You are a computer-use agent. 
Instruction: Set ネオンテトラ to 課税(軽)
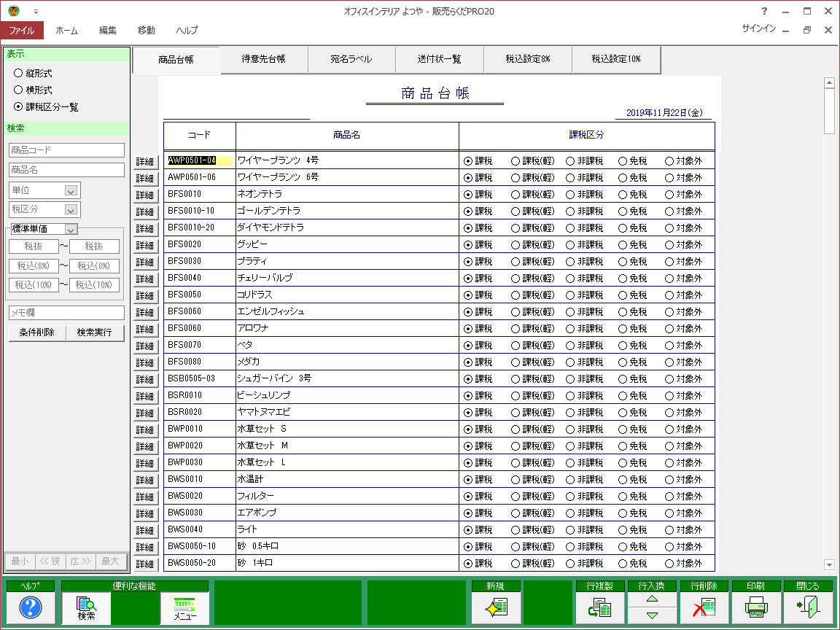(x=516, y=195)
